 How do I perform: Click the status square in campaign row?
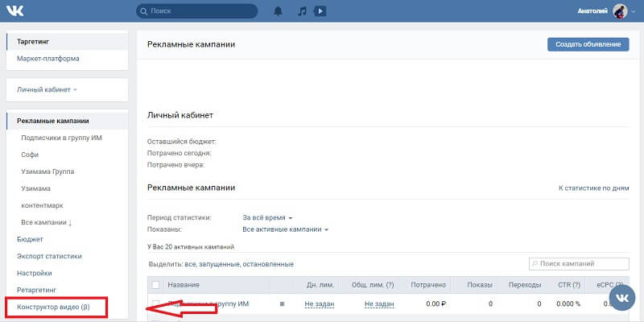[282, 304]
